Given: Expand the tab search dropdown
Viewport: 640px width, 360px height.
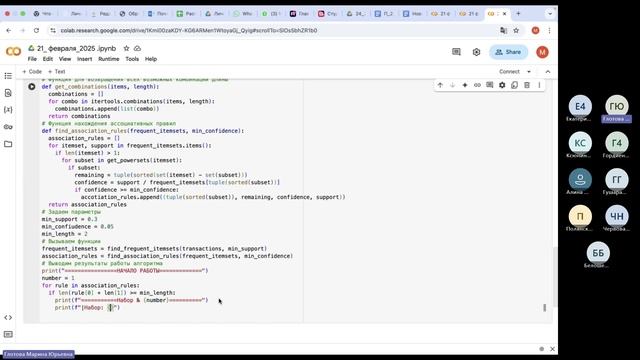Looking at the screenshot, I should click(550, 13).
